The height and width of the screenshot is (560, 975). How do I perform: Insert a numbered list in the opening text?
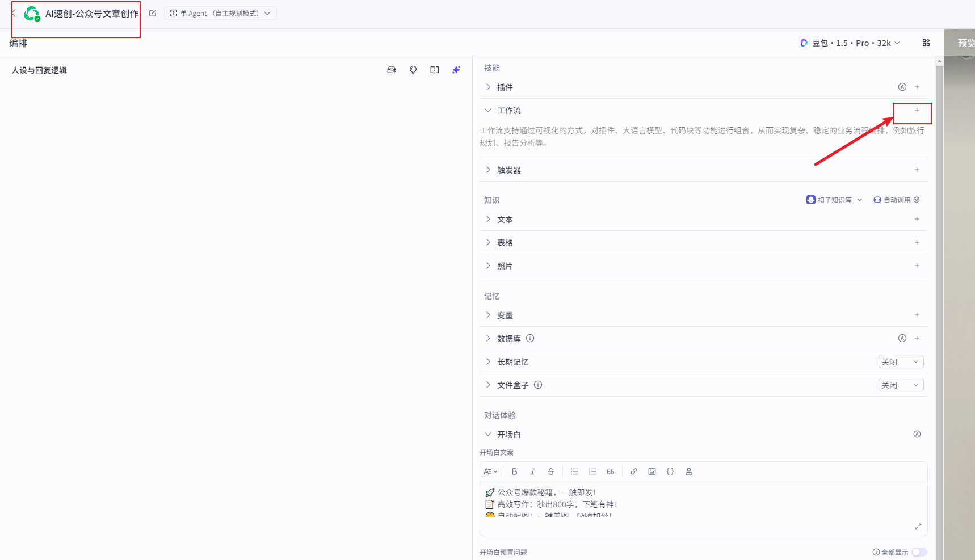(592, 471)
